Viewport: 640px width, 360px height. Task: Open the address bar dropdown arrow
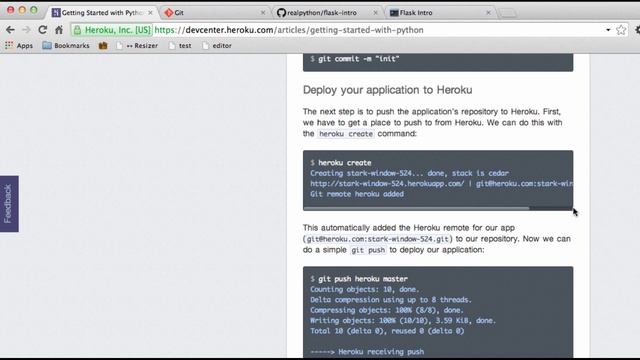pyautogui.click(x=608, y=30)
